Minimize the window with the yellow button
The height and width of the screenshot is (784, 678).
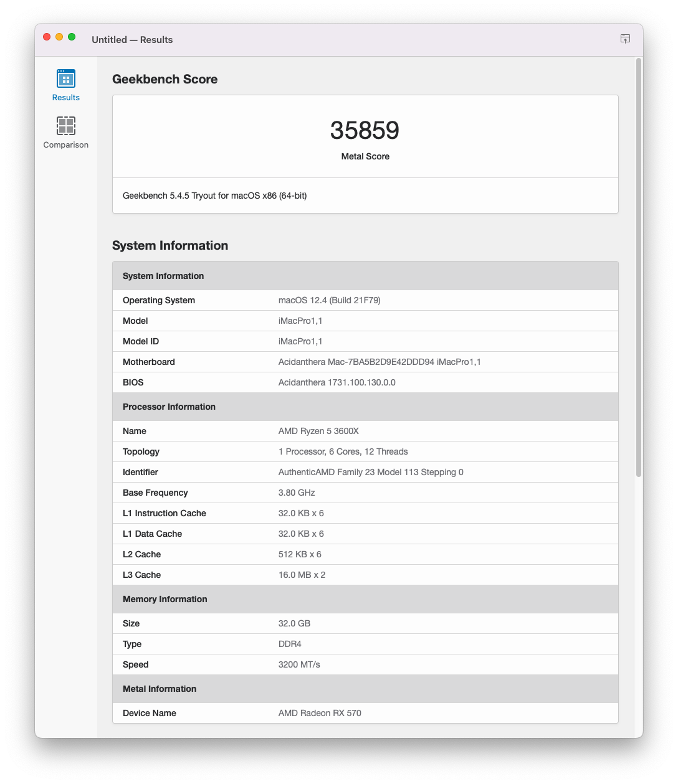coord(59,37)
